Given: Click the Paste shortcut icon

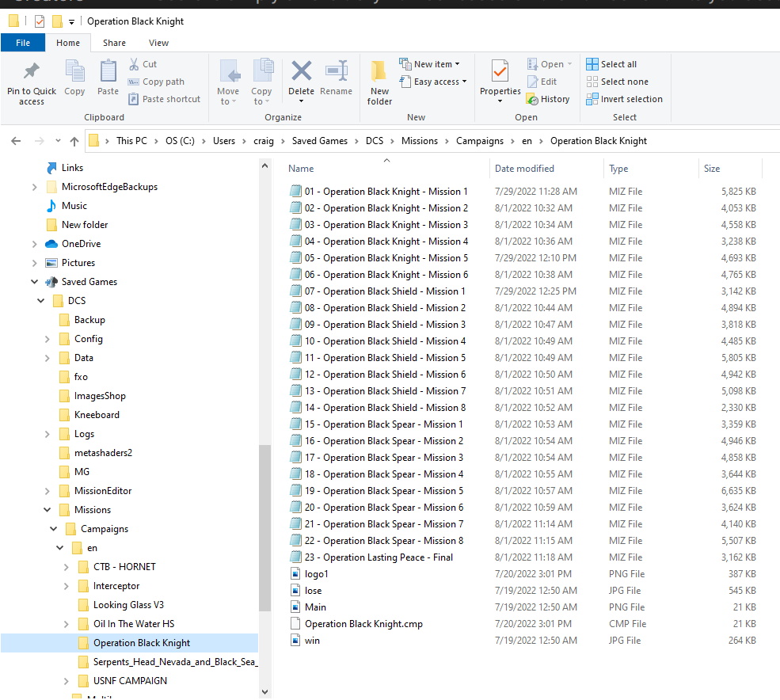Looking at the screenshot, I should [133, 99].
